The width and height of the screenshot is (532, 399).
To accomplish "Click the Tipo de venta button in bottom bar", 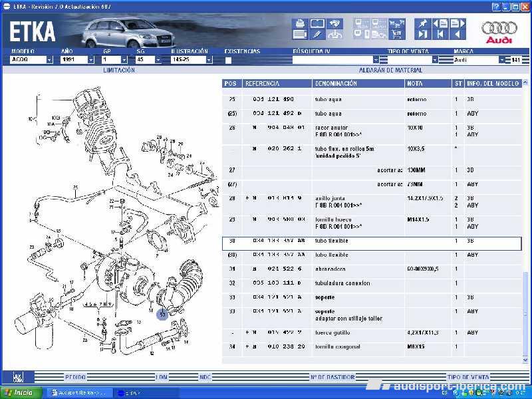I will (x=468, y=377).
